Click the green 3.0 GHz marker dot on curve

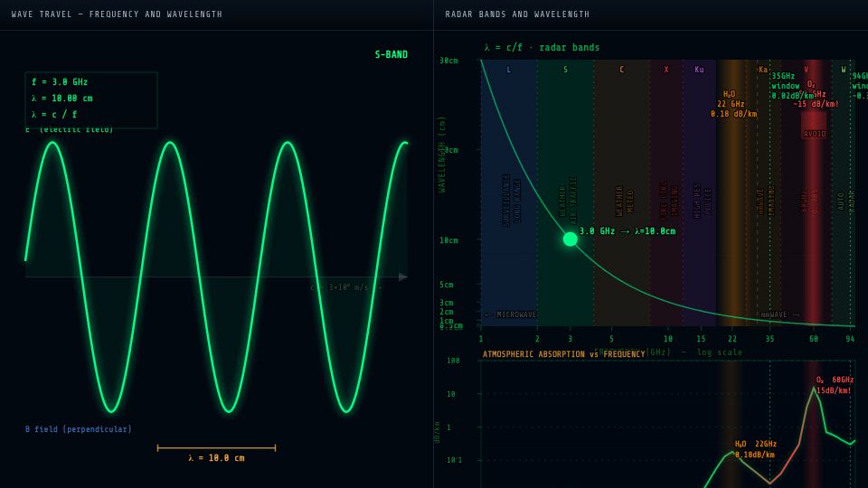[571, 239]
